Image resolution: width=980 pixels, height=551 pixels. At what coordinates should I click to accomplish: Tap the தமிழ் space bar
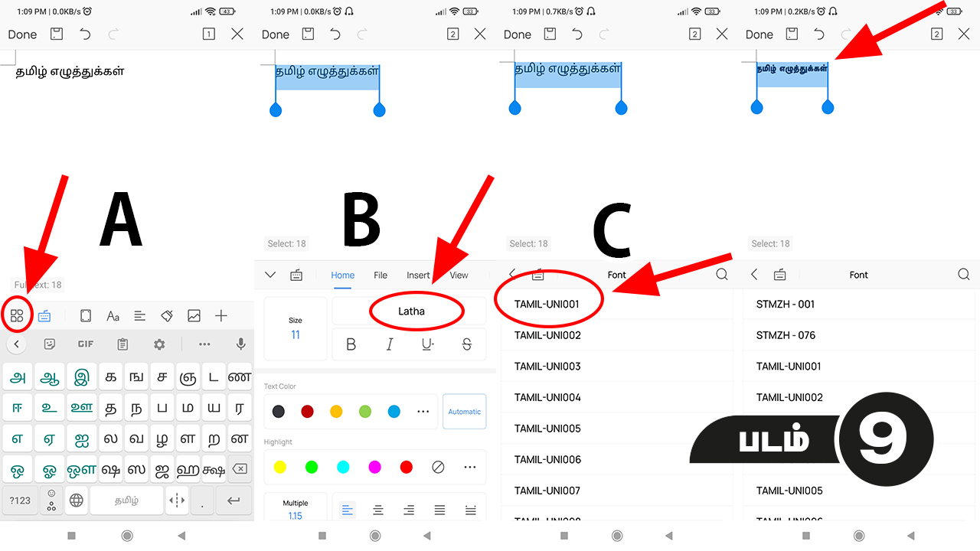[x=126, y=500]
